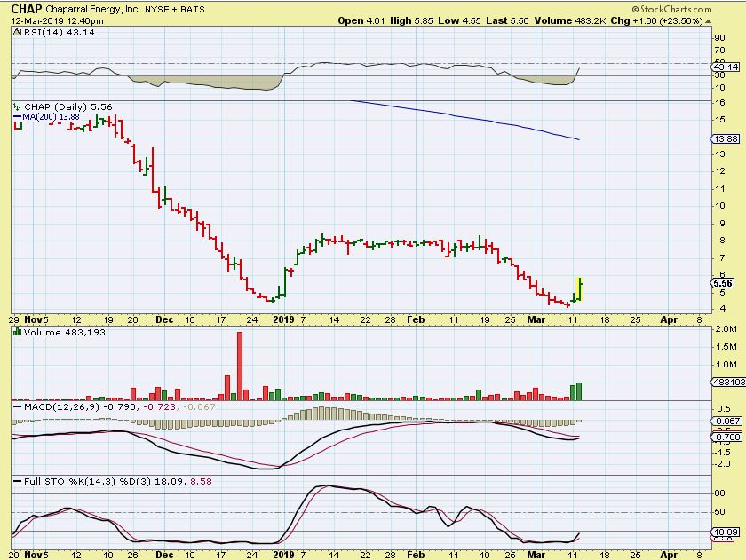Click the Apr label on stochastic panel axis

(x=668, y=555)
